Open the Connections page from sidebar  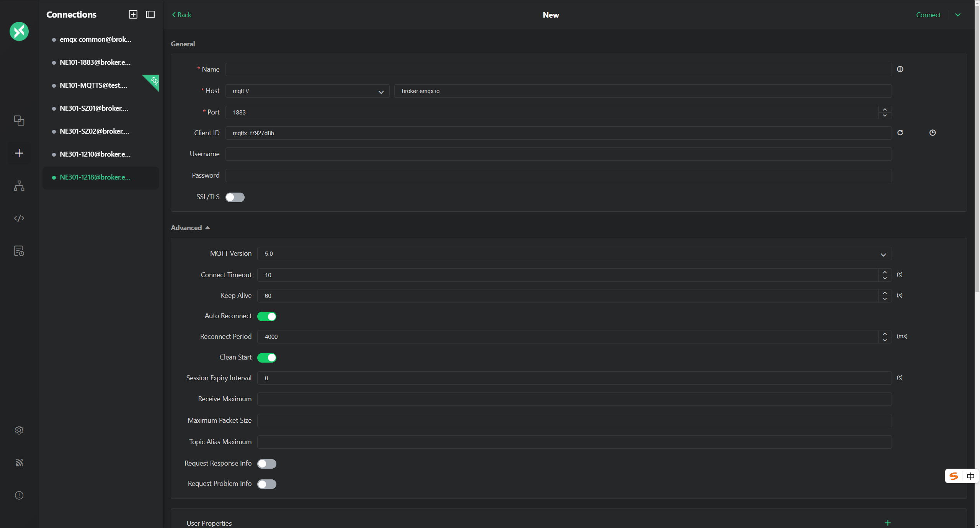(x=19, y=121)
